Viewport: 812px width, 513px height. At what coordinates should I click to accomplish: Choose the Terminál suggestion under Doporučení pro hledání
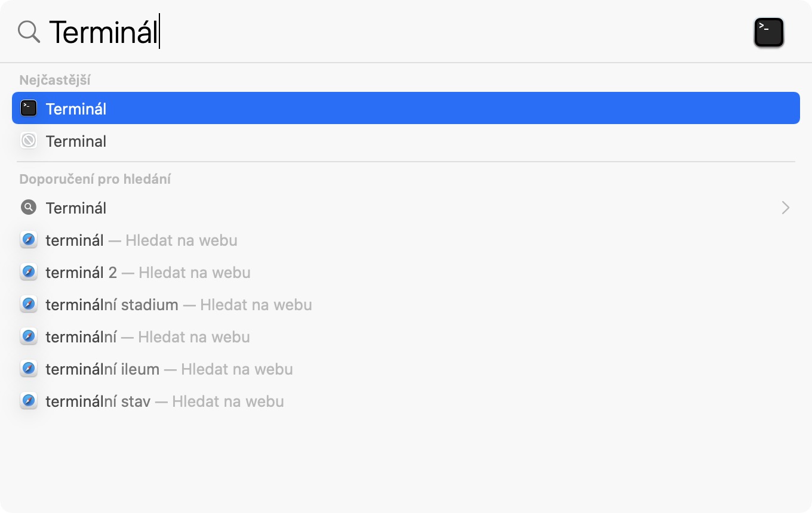click(x=76, y=208)
